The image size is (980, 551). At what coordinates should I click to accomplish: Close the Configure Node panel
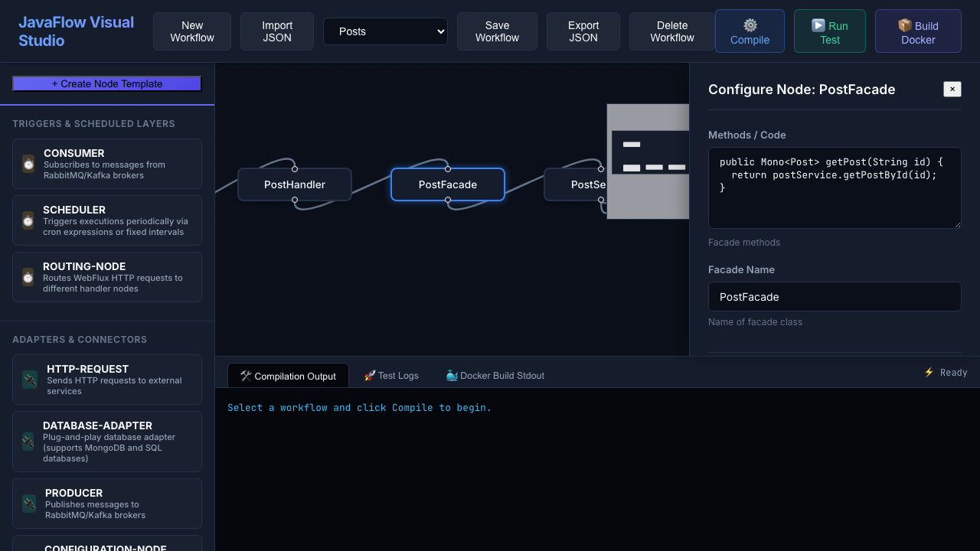952,90
